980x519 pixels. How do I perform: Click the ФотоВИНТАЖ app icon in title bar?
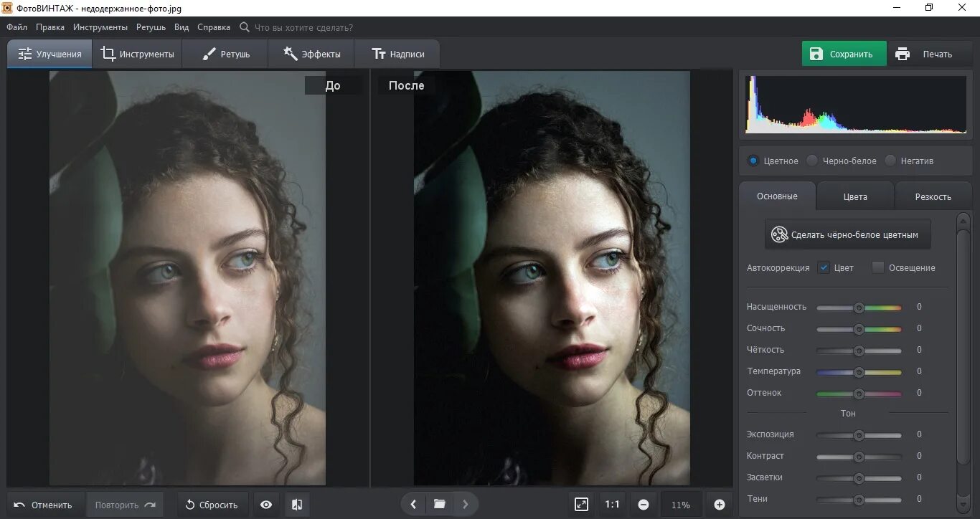[8, 7]
